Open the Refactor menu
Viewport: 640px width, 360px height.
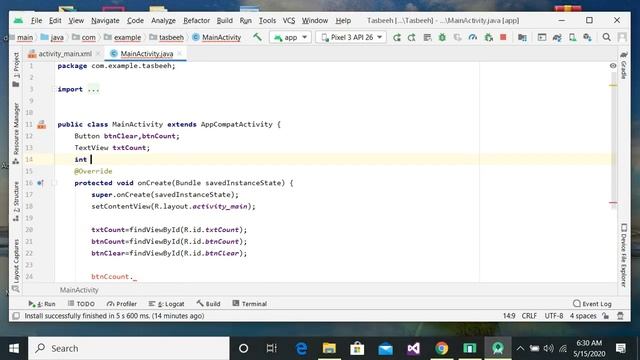click(196, 20)
